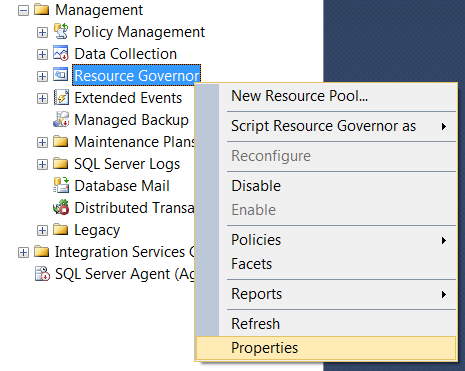Image resolution: width=465 pixels, height=371 pixels.
Task: Click the SQL Server Agent icon
Action: click(x=42, y=274)
